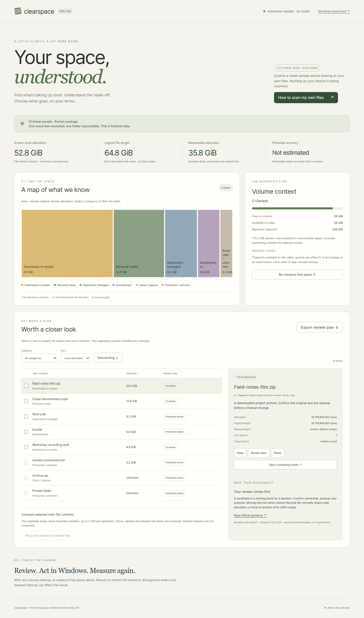Click the Keep decision button
The image size is (364, 618).
click(x=240, y=453)
